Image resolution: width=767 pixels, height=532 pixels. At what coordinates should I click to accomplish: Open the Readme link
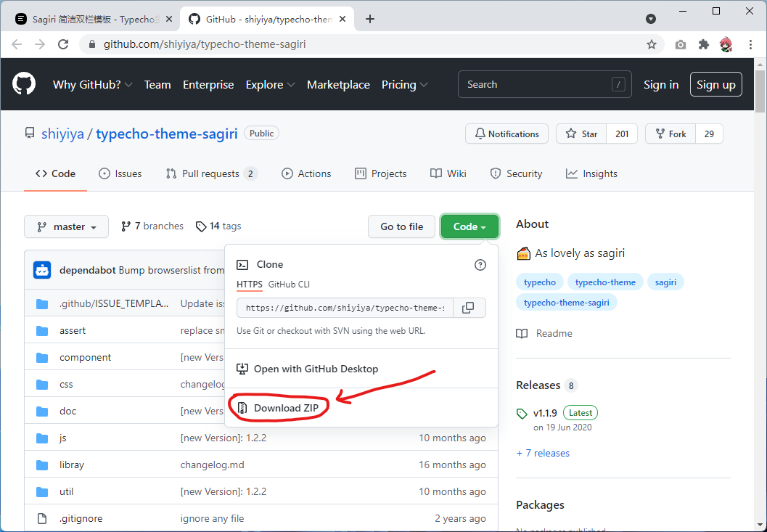pos(544,333)
